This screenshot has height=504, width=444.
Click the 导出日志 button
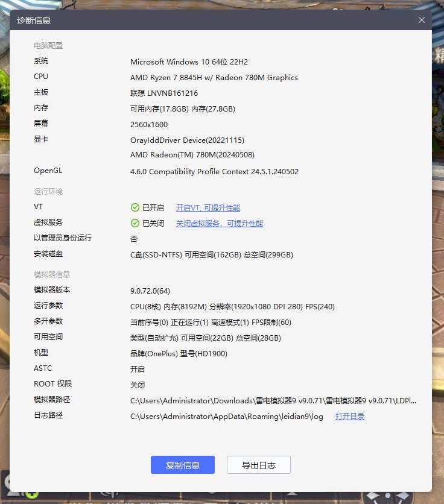258,465
